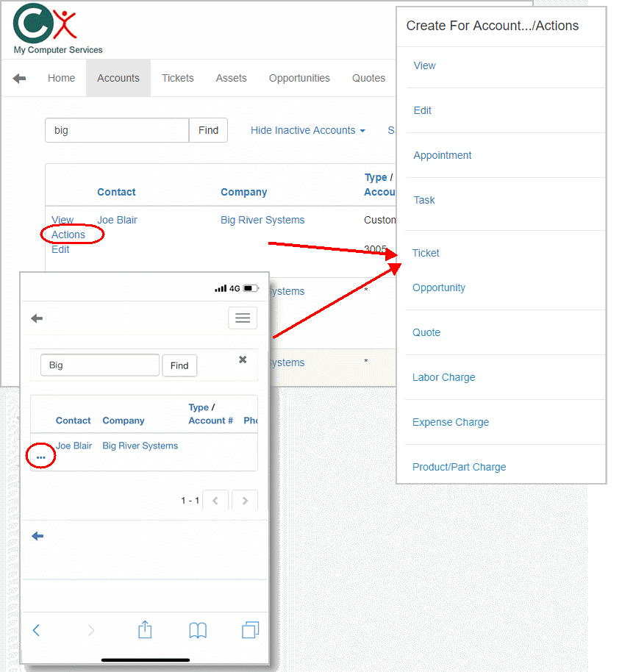Switch to the Opportunities tab
The height and width of the screenshot is (672, 622).
point(299,78)
